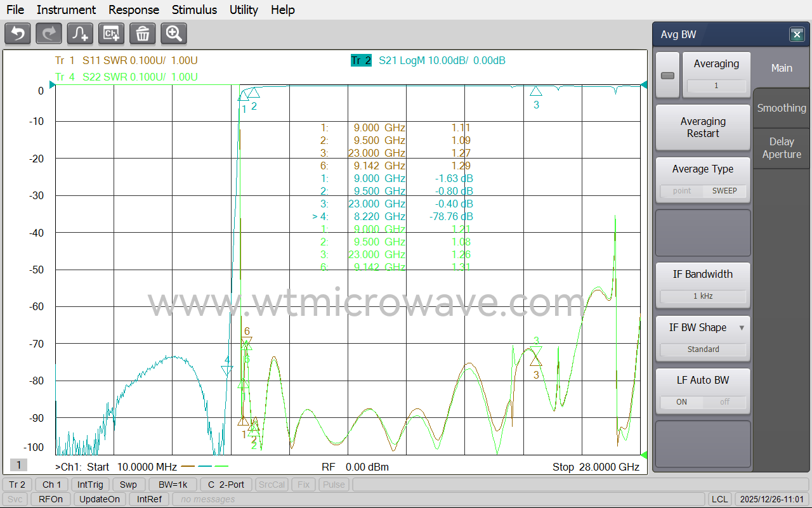Turn LF Auto BW off
This screenshot has width=812, height=508.
pyautogui.click(x=724, y=402)
